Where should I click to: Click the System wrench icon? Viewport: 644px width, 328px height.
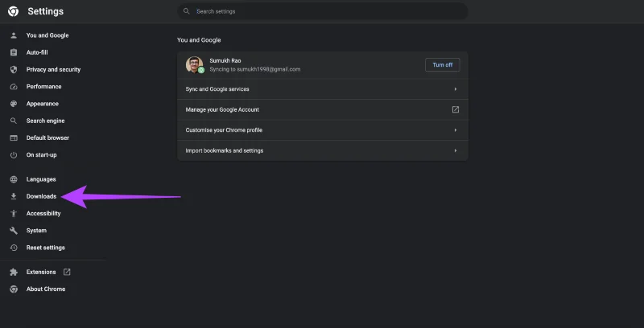pos(14,231)
